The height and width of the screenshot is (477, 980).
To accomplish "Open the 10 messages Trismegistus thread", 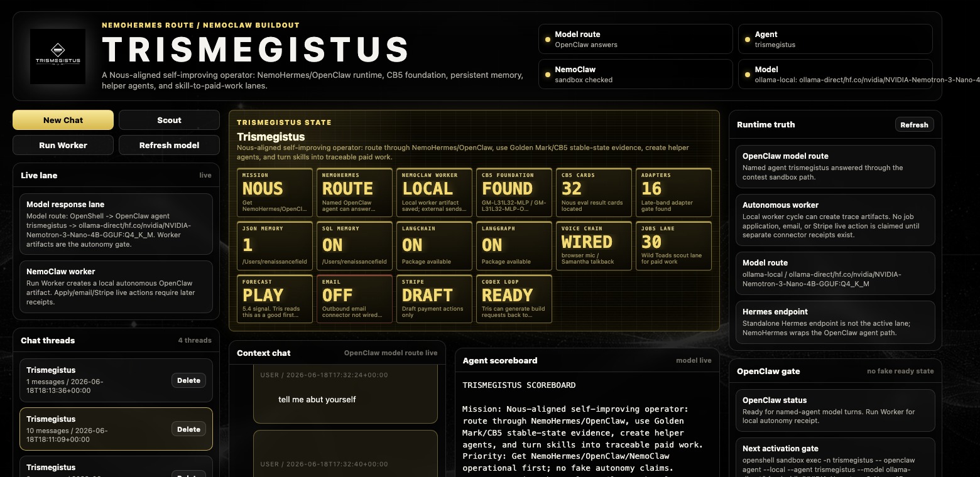I will [x=116, y=429].
